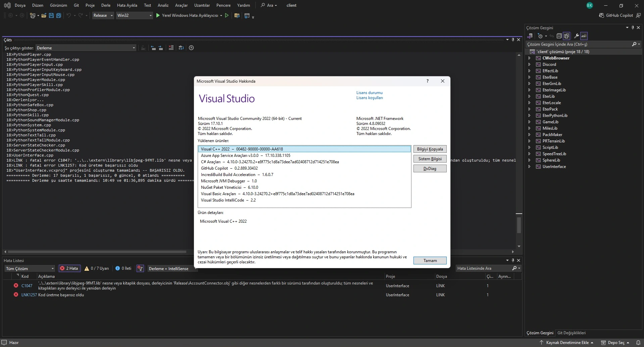The height and width of the screenshot is (347, 644).
Task: Open the Hata Ayıkla menu
Action: coord(127,5)
